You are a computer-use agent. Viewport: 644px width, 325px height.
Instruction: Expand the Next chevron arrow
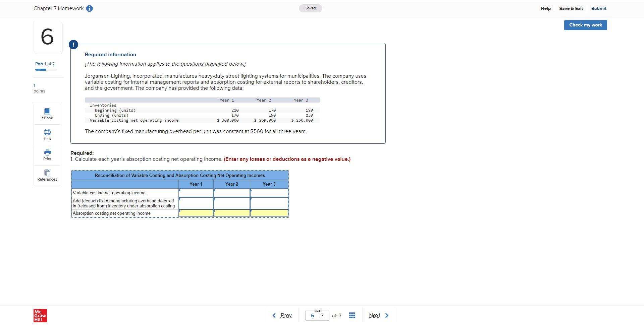(x=386, y=315)
